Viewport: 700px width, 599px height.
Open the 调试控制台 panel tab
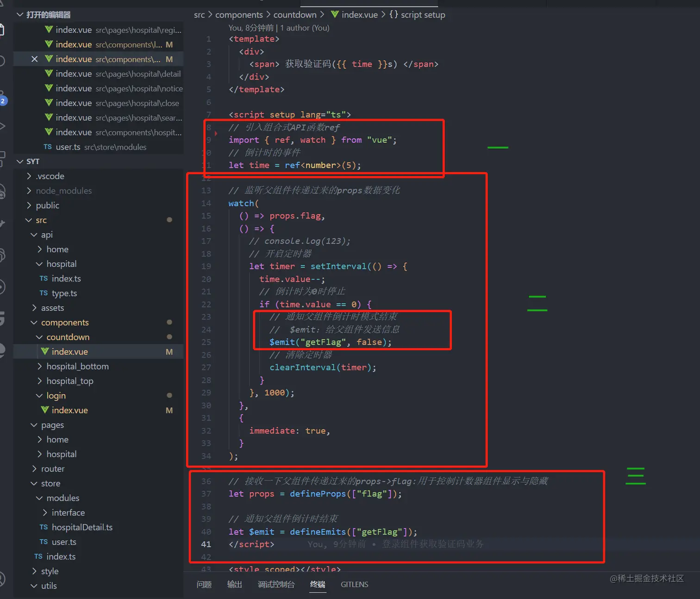(276, 585)
